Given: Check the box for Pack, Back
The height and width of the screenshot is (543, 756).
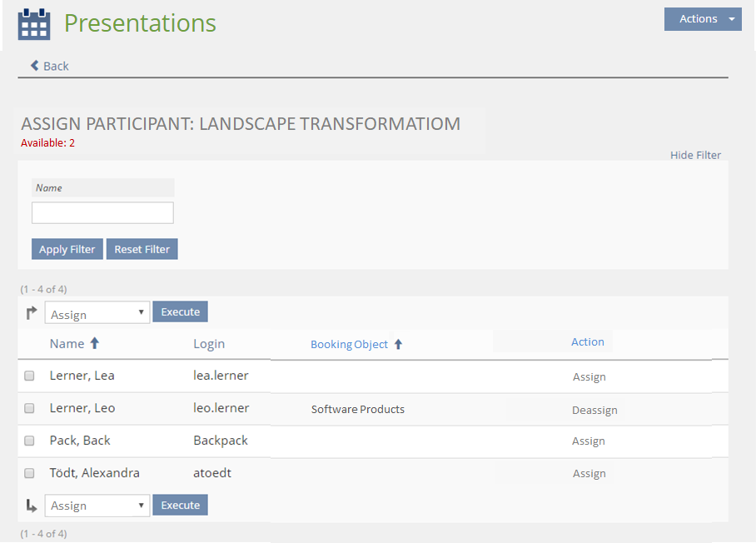Looking at the screenshot, I should click(29, 441).
